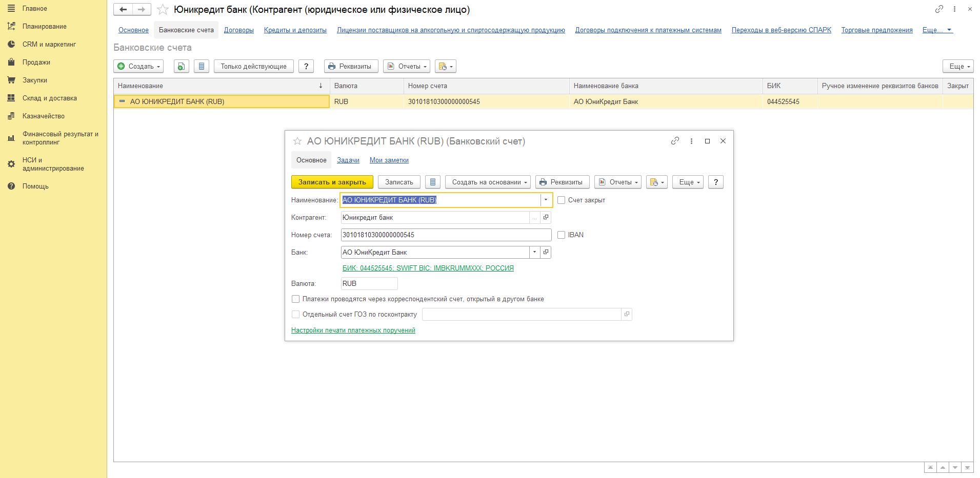Open Финансовый результат и контроллинг icon
Screen dimensions: 980x478
click(11, 138)
